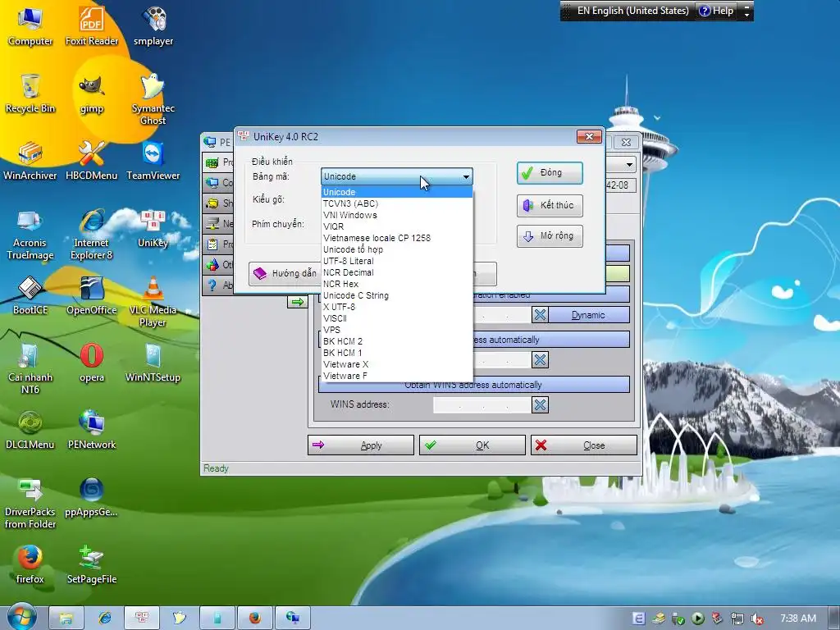
Task: Open DriverPacks from Folder icon
Action: click(30, 503)
